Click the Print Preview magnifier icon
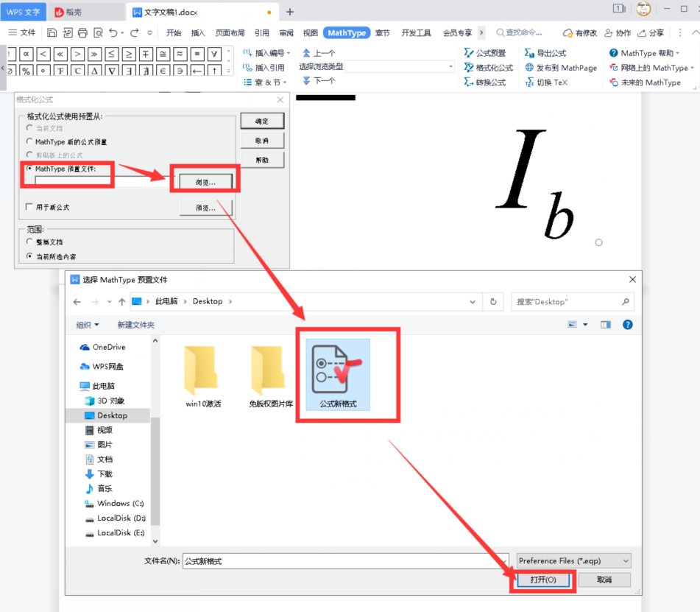The width and height of the screenshot is (700, 612). [x=98, y=32]
